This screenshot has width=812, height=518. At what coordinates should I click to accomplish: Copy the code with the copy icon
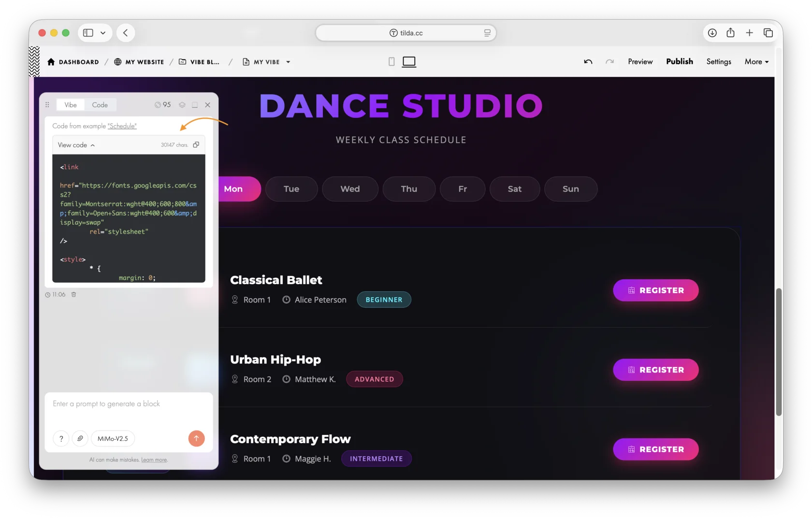click(196, 144)
